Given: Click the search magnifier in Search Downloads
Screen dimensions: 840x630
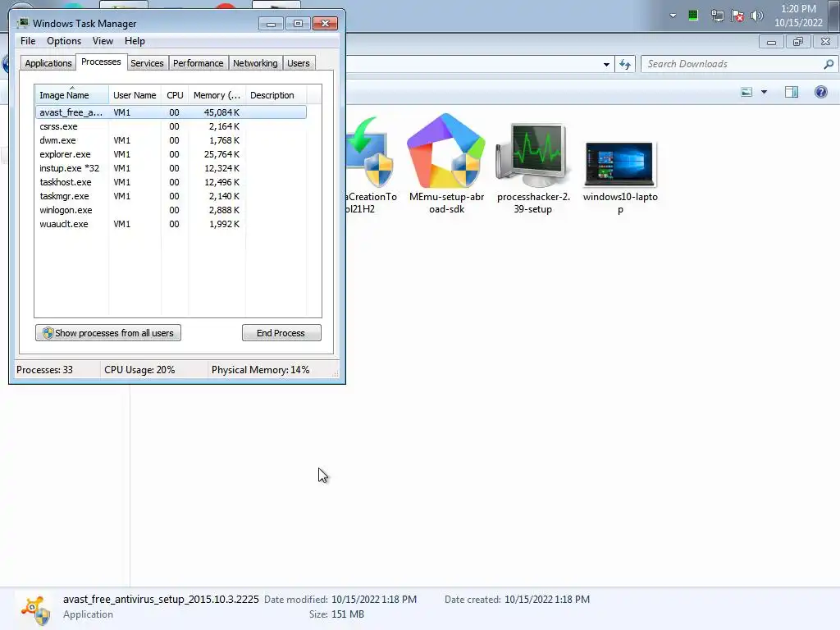Looking at the screenshot, I should coord(829,64).
